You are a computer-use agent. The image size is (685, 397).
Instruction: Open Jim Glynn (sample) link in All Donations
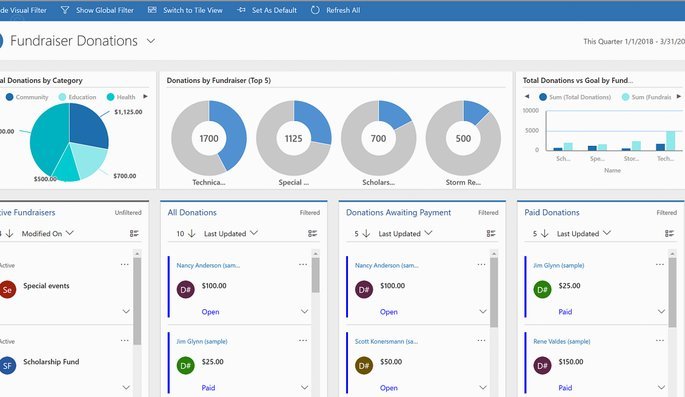coord(202,341)
